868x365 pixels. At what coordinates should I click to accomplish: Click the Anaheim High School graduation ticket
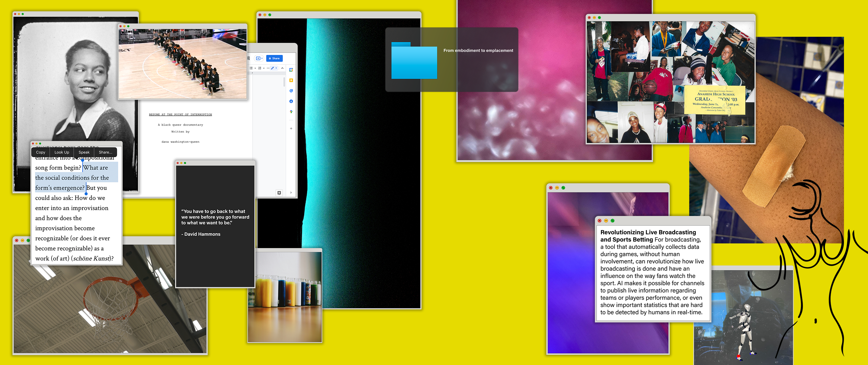(715, 100)
